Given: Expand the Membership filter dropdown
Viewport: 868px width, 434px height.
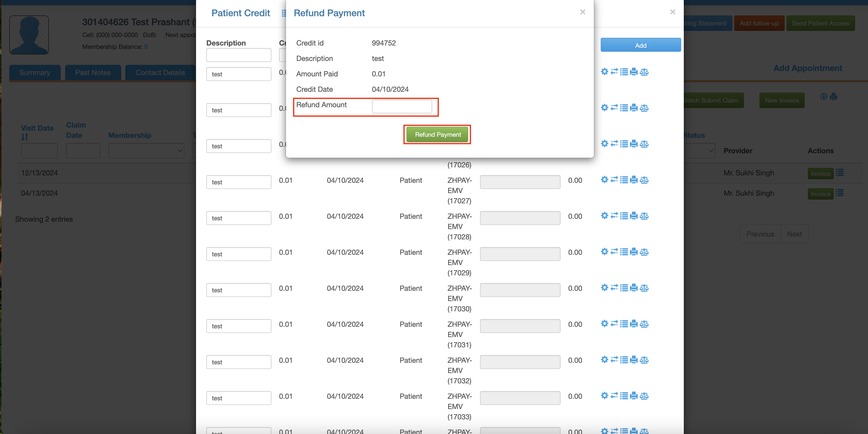Looking at the screenshot, I should 146,150.
